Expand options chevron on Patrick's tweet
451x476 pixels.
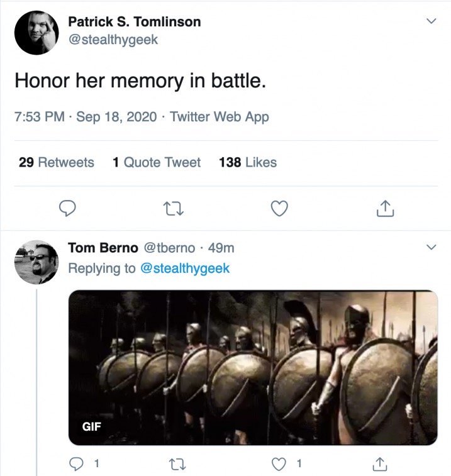[x=432, y=21]
